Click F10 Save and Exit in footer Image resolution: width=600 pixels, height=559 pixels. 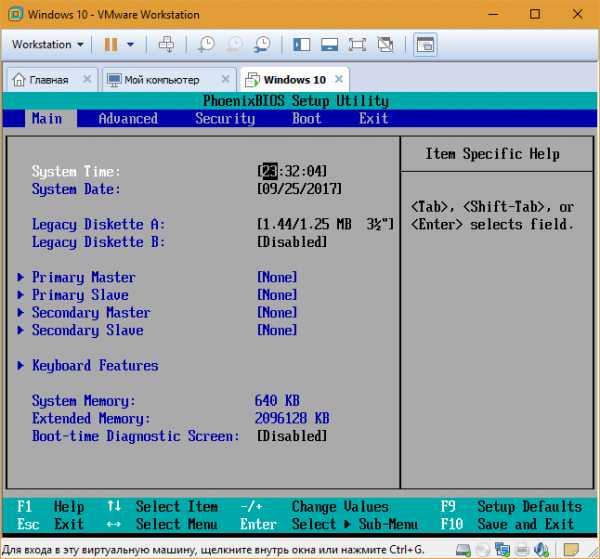click(507, 524)
